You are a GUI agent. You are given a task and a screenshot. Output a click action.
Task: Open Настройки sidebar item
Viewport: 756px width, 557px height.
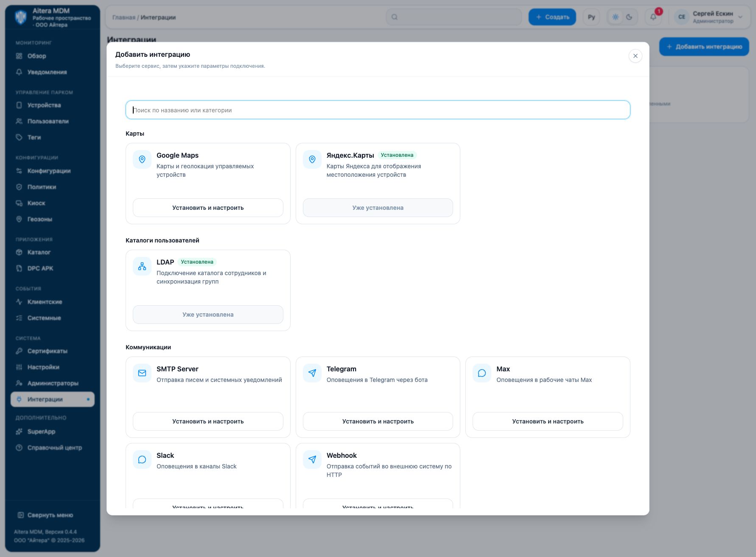(x=53, y=367)
